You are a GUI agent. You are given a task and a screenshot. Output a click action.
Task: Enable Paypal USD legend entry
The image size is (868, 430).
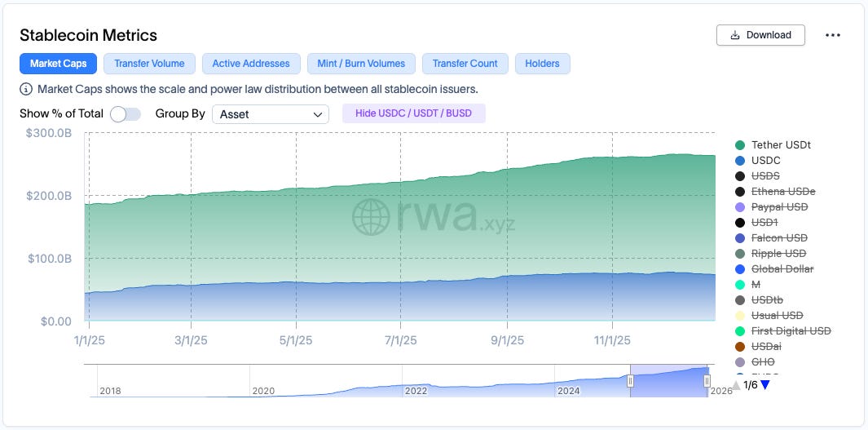click(x=772, y=207)
